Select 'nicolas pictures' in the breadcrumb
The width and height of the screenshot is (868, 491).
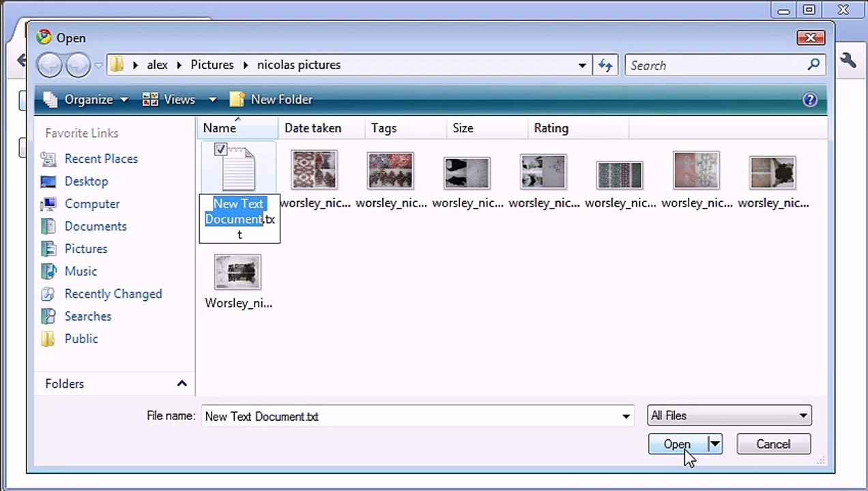tap(299, 65)
